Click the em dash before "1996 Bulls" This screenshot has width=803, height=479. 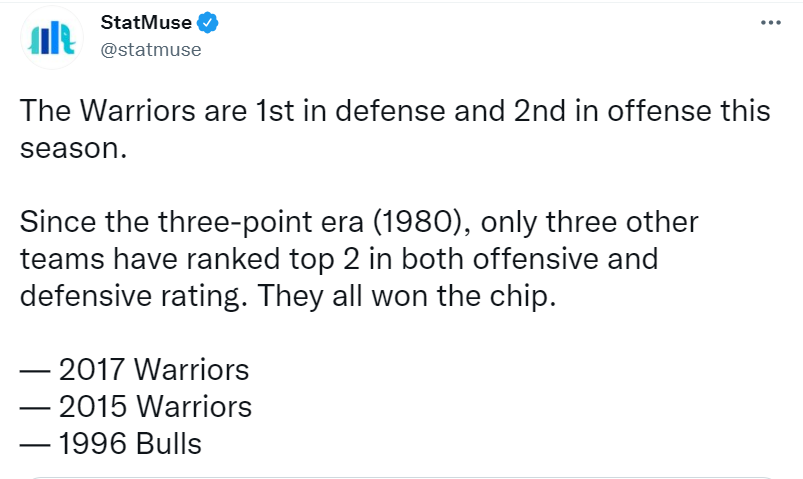[35, 444]
